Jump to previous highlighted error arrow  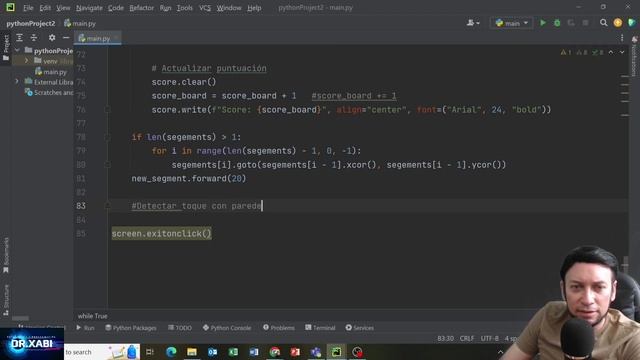pyautogui.click(x=611, y=52)
